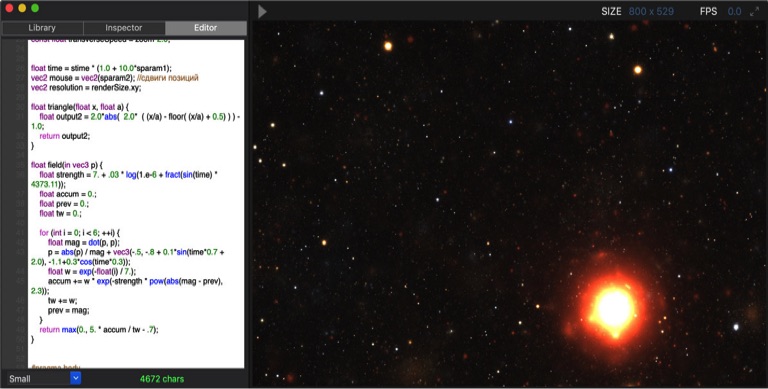
Task: Click the float field function declaration
Action: pyautogui.click(x=67, y=165)
